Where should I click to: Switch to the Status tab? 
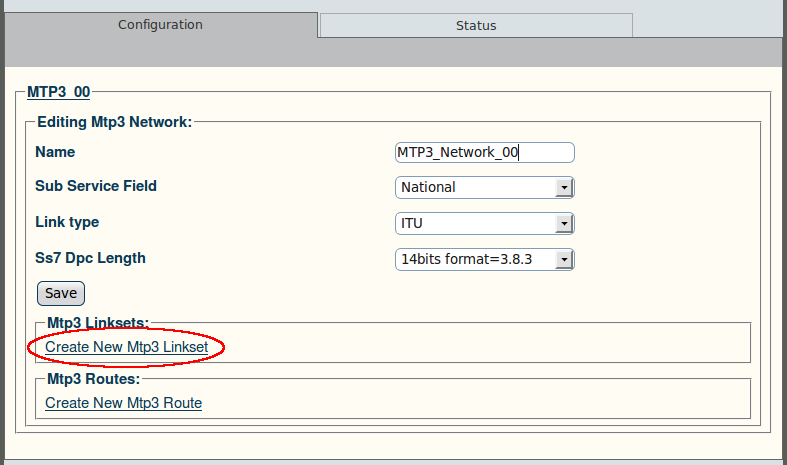pyautogui.click(x=476, y=25)
